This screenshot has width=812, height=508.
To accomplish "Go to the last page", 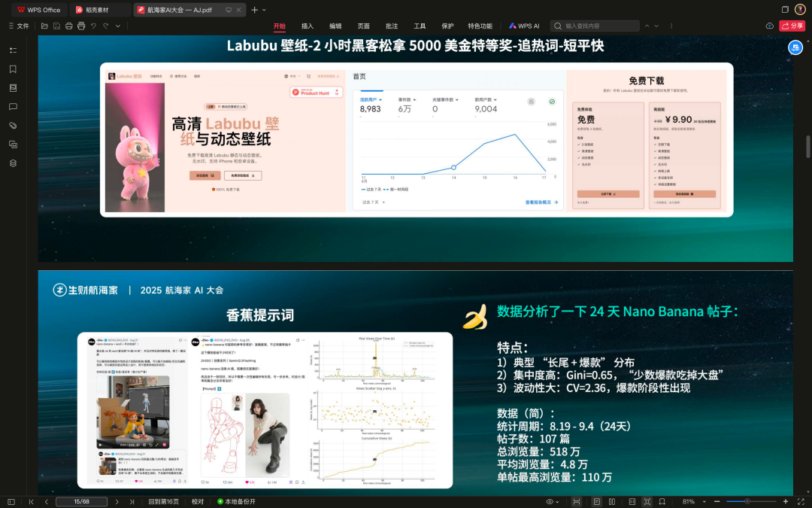I will (132, 502).
